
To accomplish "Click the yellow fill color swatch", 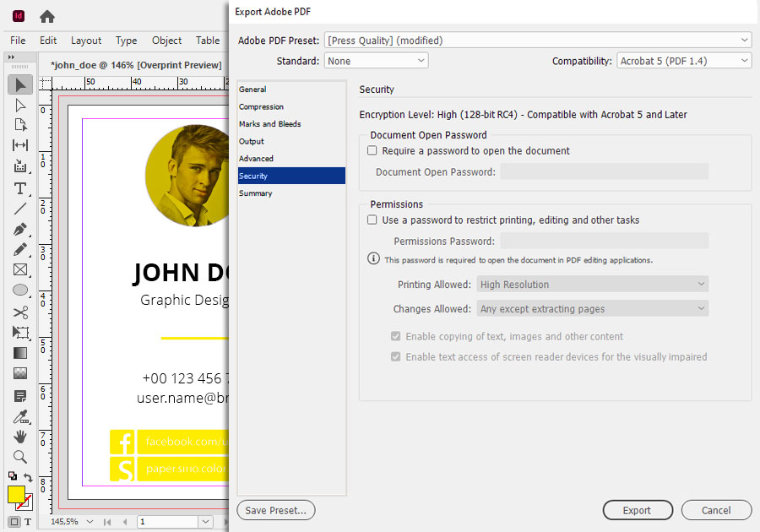I will click(x=16, y=495).
